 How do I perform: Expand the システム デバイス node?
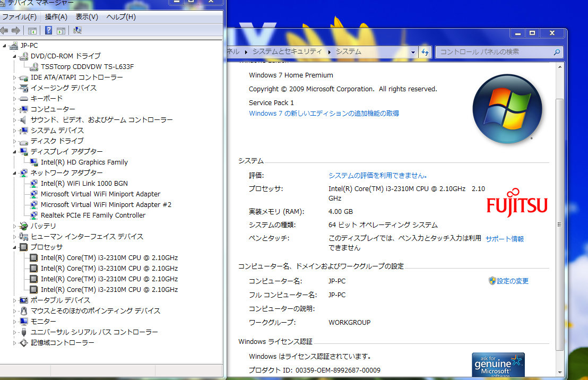coord(15,131)
